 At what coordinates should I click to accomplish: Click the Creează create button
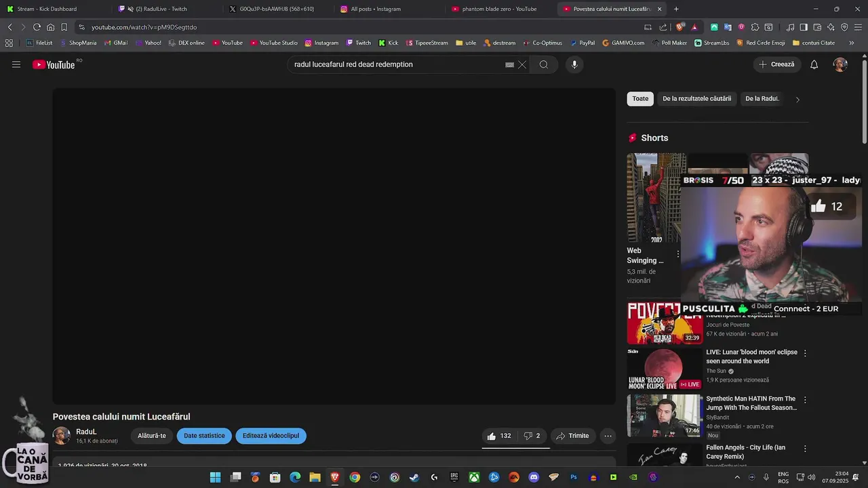tap(776, 64)
